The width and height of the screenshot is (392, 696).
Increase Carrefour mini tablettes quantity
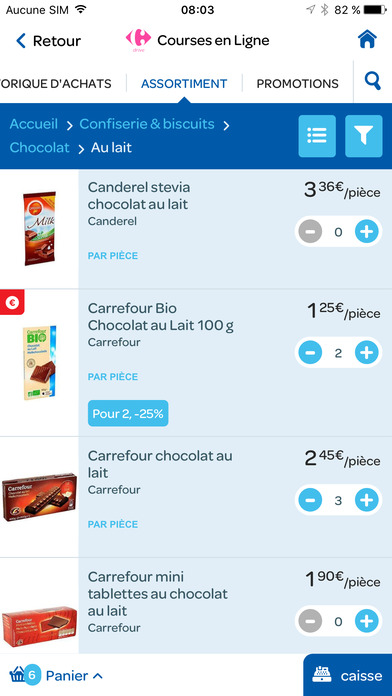coord(366,621)
